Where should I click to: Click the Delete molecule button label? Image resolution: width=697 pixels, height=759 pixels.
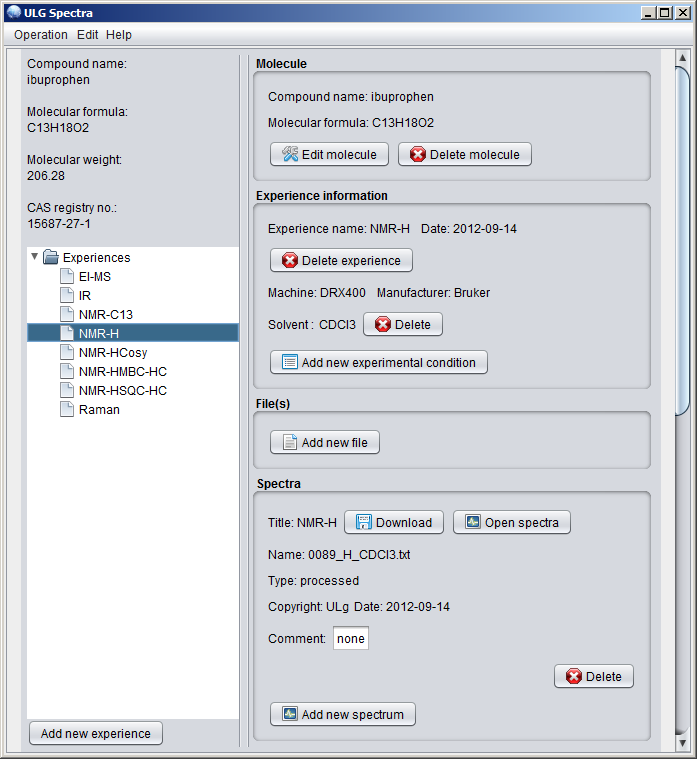pos(474,154)
